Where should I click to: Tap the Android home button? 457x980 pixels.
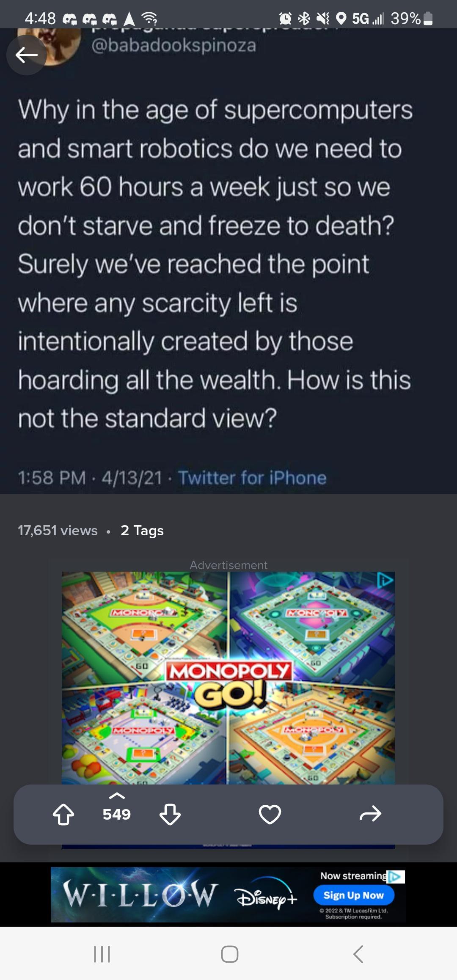click(230, 954)
